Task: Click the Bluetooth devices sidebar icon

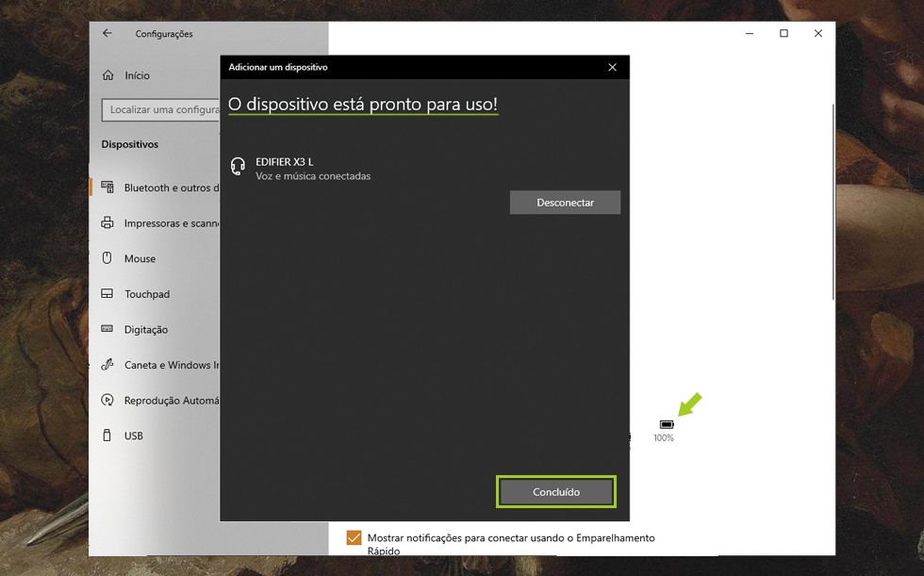Action: 107,188
